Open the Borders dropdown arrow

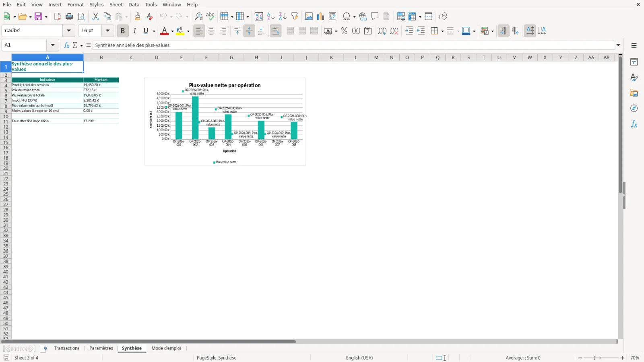(442, 31)
